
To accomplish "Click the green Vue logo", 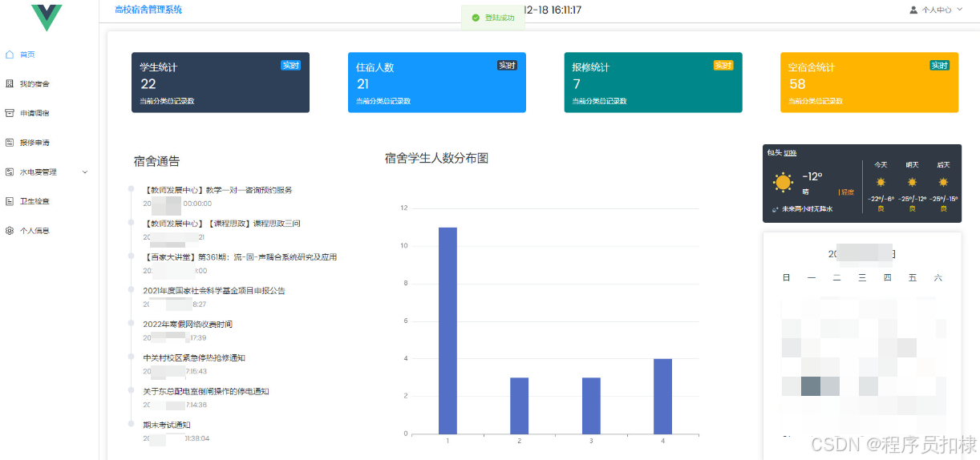I will click(x=47, y=17).
